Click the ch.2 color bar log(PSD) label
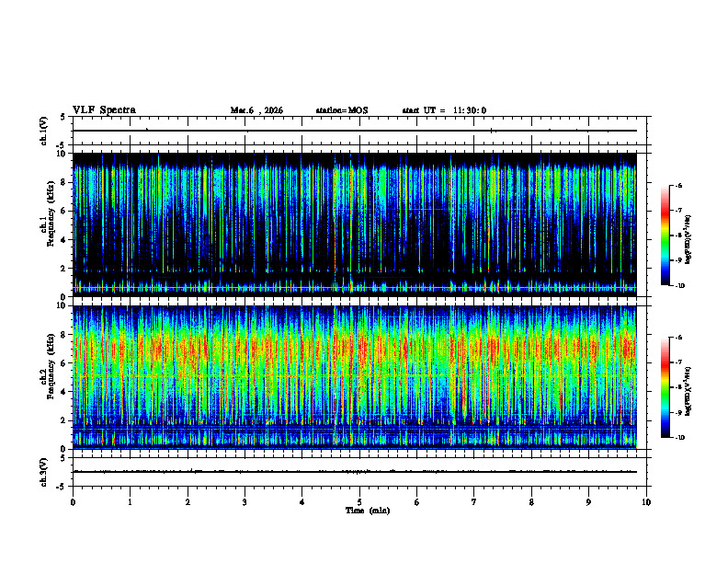The image size is (728, 563). click(x=688, y=391)
